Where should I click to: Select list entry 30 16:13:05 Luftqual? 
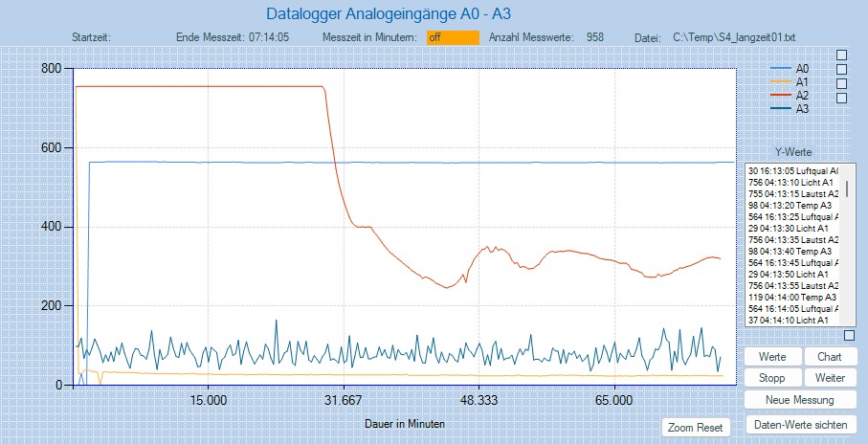pyautogui.click(x=792, y=170)
